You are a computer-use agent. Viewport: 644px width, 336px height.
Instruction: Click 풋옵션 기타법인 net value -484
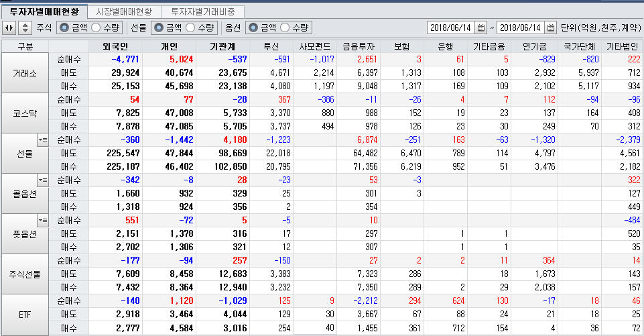click(632, 221)
